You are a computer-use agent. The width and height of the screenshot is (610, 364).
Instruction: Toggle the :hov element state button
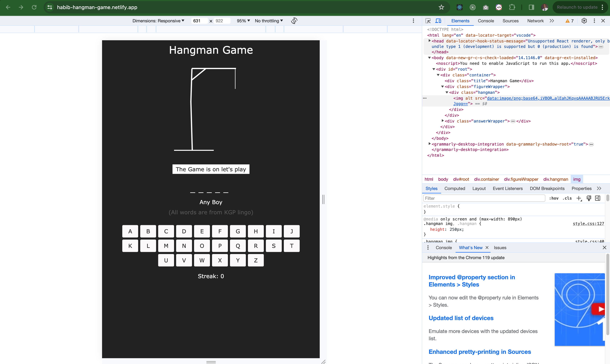pyautogui.click(x=554, y=198)
